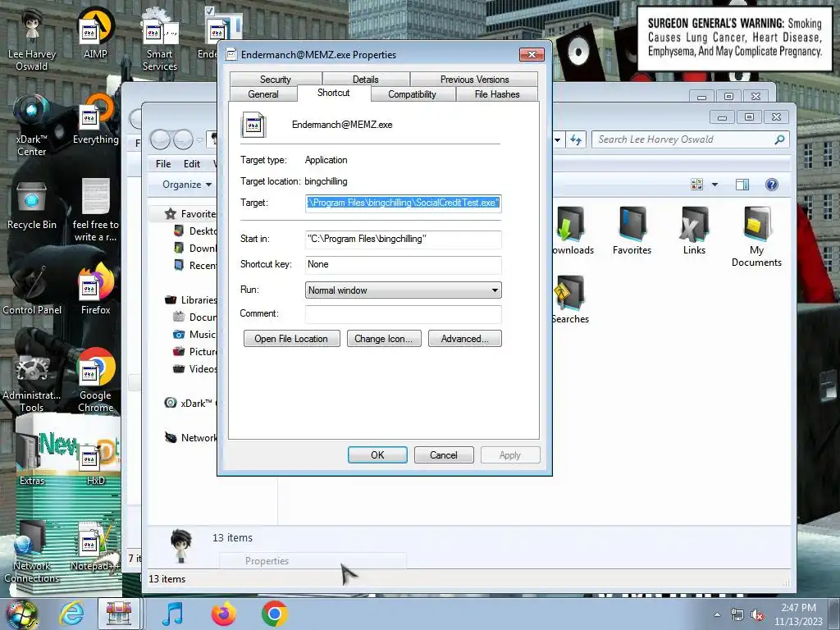The image size is (840, 630).
Task: Open the Smart Services desktop icon
Action: (160, 40)
